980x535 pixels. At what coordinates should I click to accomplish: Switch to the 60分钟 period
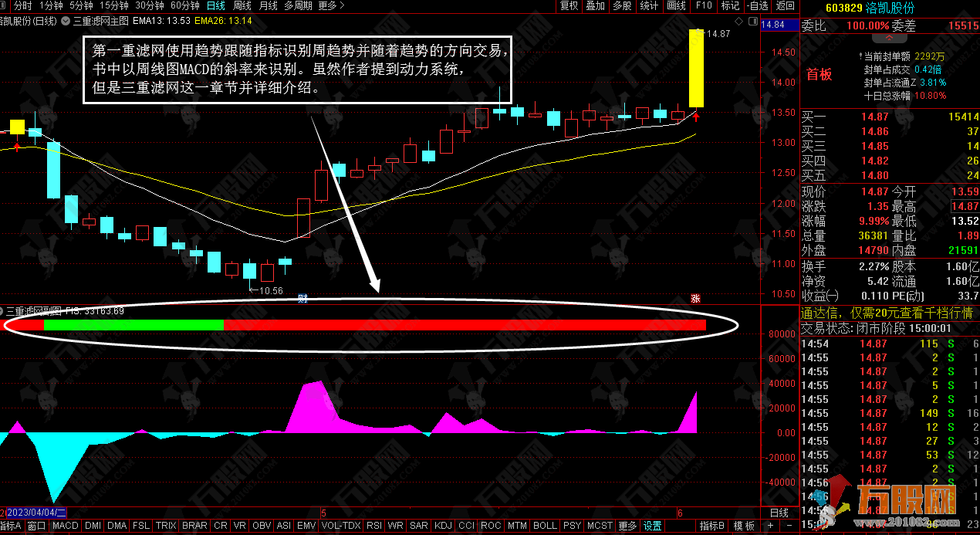185,5
